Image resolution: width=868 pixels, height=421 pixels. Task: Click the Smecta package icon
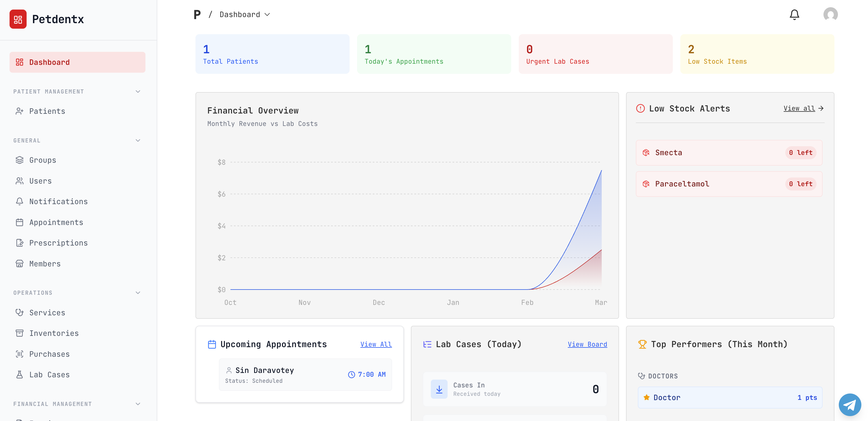coord(646,153)
